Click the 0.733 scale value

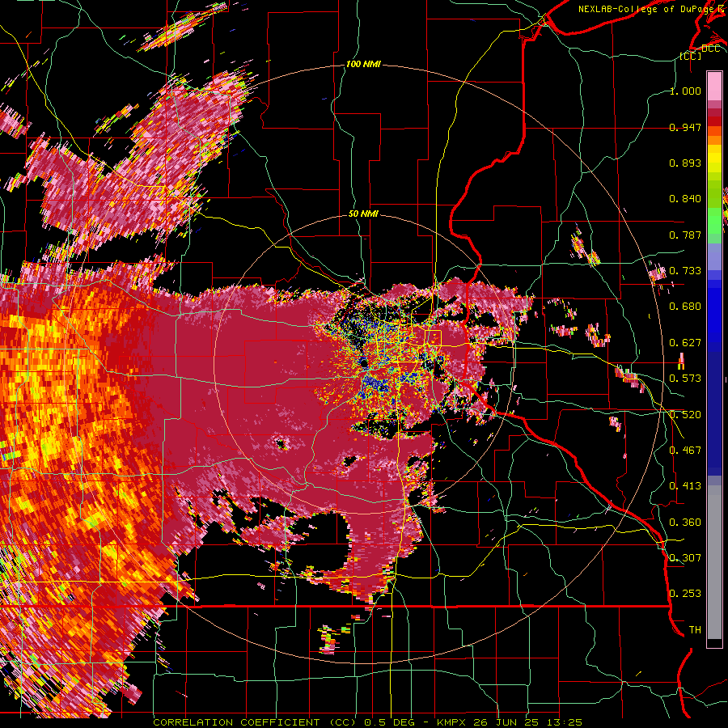pyautogui.click(x=685, y=271)
